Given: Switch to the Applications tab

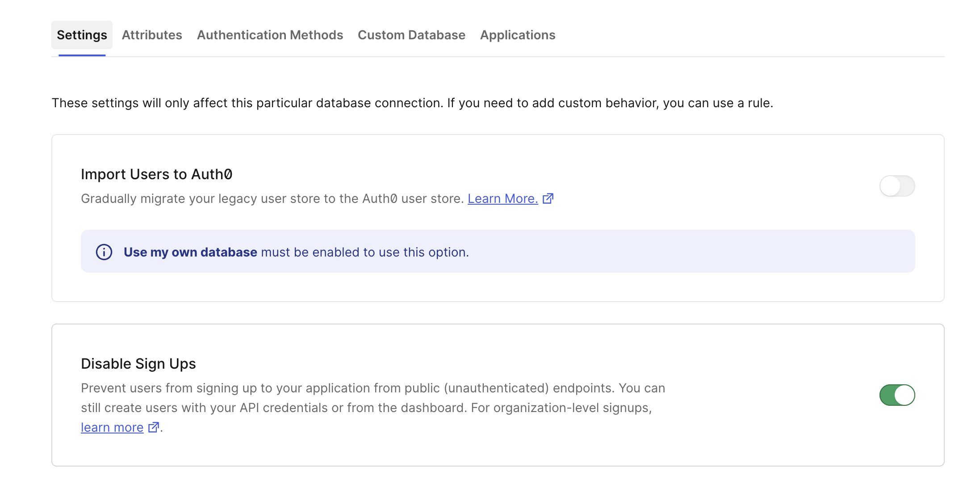Looking at the screenshot, I should (518, 35).
